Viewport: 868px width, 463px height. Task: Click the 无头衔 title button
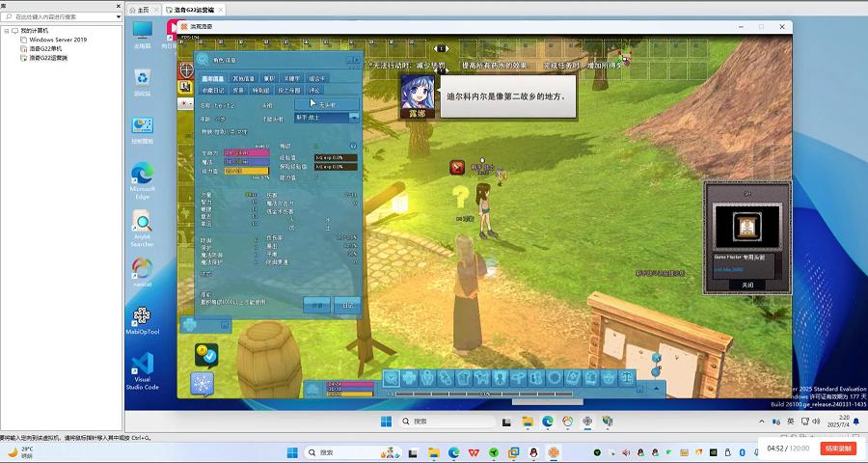[x=327, y=104]
